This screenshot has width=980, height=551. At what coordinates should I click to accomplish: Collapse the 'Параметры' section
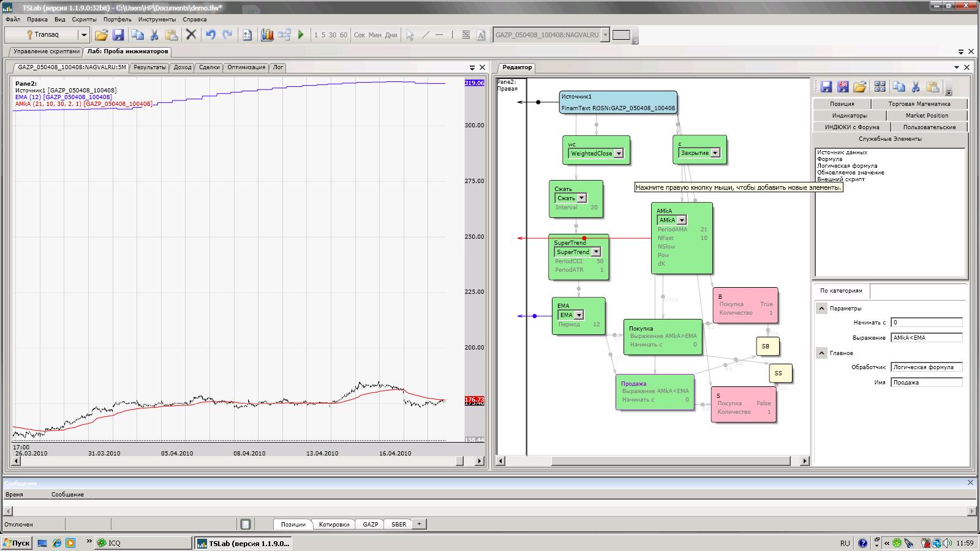coord(822,309)
